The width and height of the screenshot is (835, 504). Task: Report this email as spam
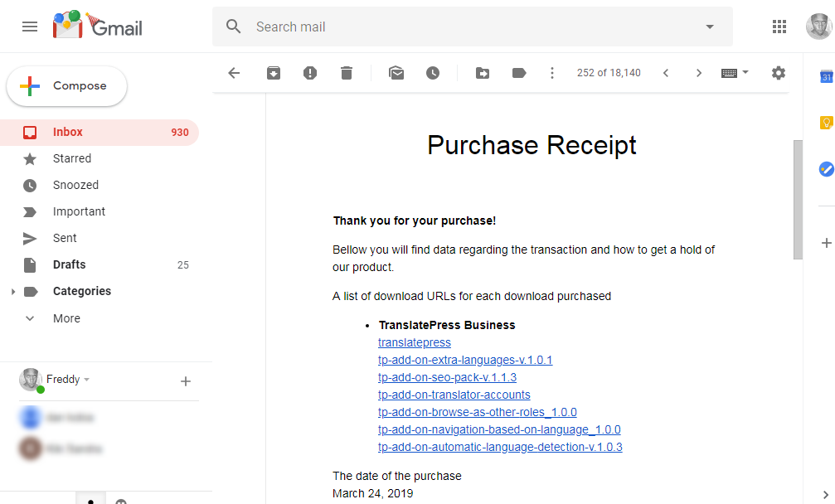(310, 73)
